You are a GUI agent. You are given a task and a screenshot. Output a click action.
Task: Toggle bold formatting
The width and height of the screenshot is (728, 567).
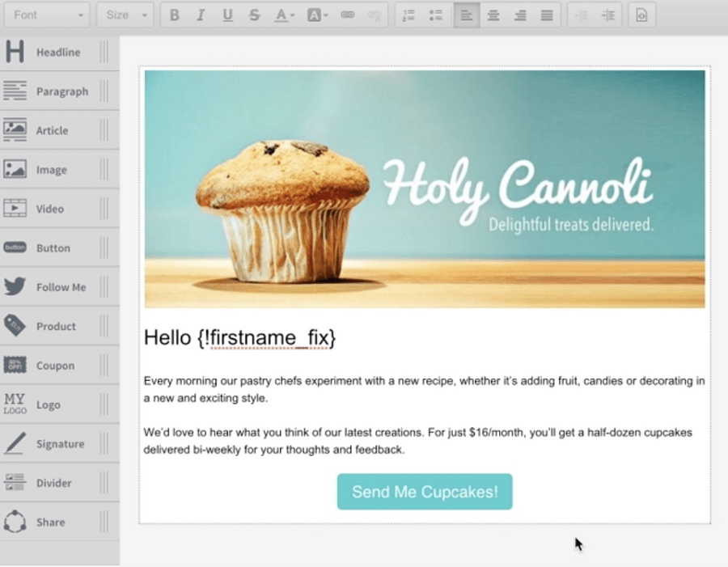175,15
